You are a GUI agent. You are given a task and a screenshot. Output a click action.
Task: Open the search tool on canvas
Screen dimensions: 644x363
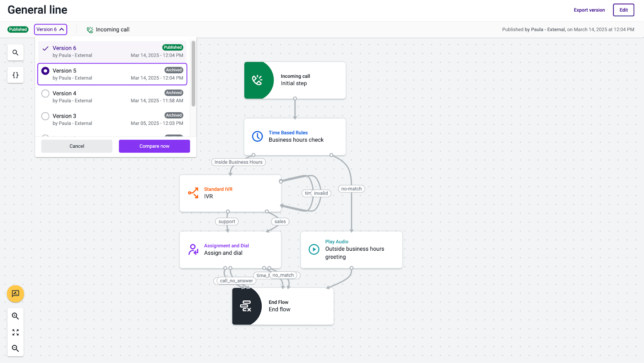pyautogui.click(x=15, y=53)
